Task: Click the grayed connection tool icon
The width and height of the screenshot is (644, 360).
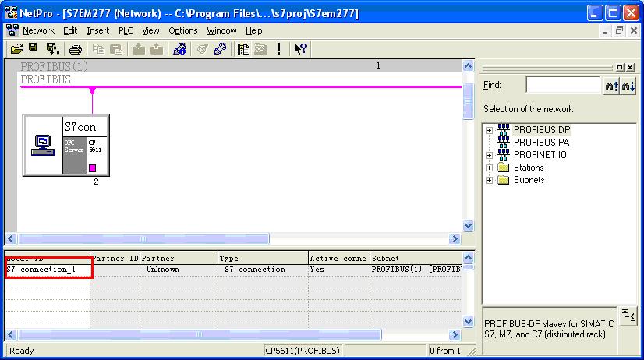Action: pyautogui.click(x=202, y=49)
